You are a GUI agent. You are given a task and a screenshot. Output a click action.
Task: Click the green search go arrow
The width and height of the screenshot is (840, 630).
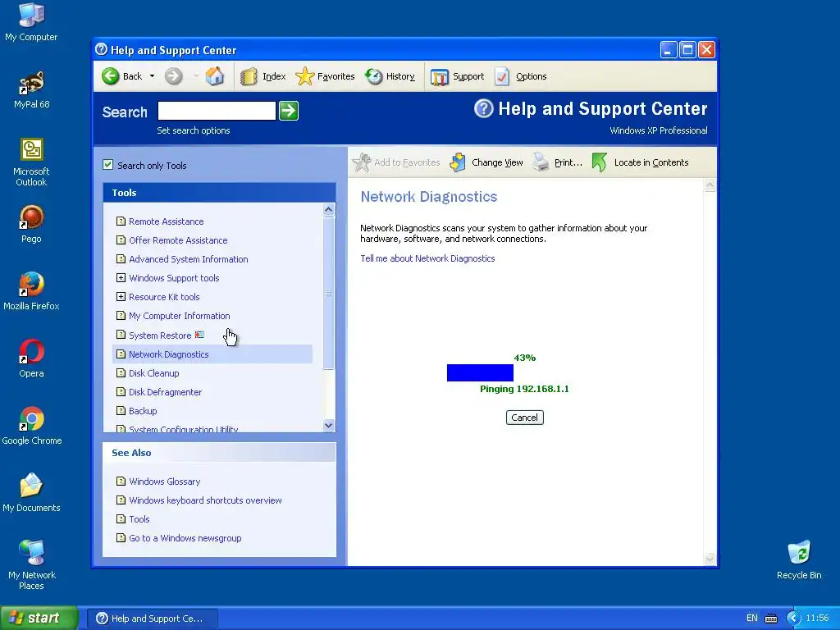click(x=289, y=111)
